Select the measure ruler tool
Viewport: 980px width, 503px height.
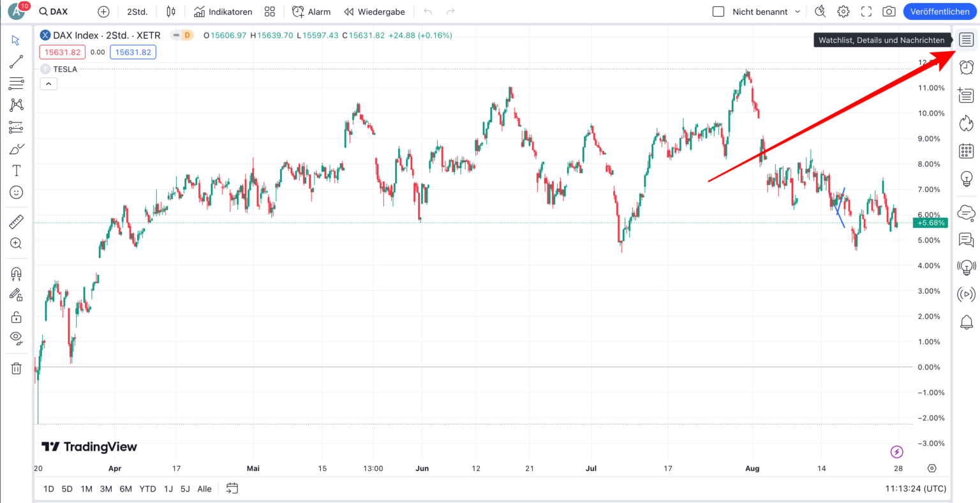click(x=16, y=221)
